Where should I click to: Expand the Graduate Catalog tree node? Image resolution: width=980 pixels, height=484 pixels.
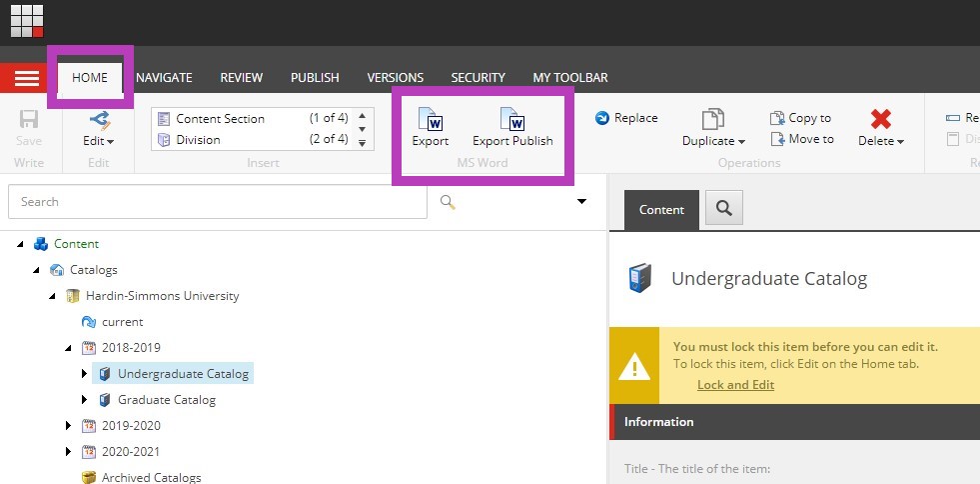tap(85, 400)
